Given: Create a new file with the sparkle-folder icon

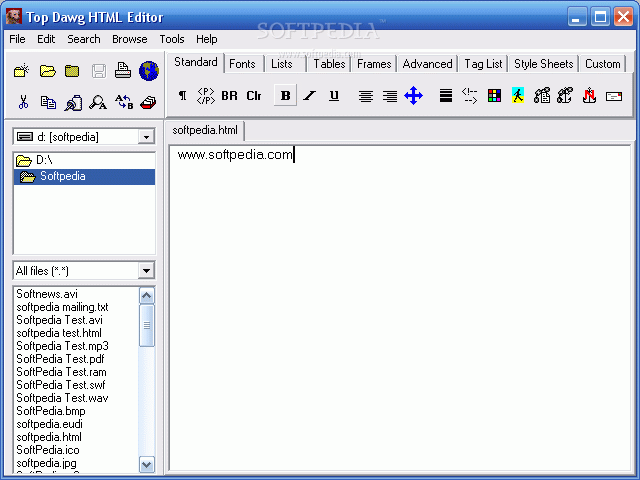Looking at the screenshot, I should tap(21, 71).
